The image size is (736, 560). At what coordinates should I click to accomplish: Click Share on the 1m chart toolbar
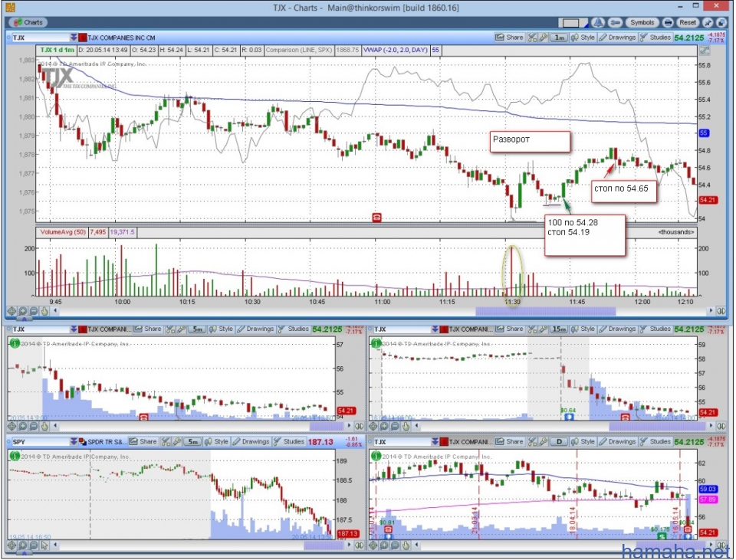(509, 38)
